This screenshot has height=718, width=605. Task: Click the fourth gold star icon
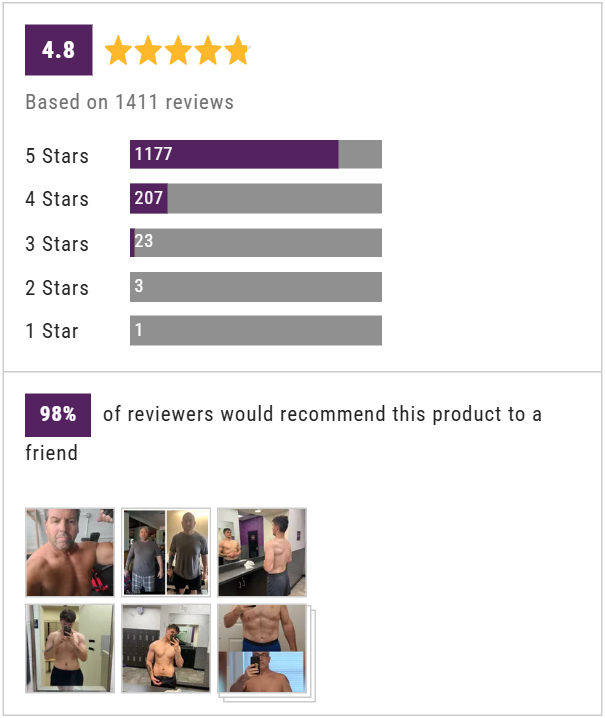[208, 50]
